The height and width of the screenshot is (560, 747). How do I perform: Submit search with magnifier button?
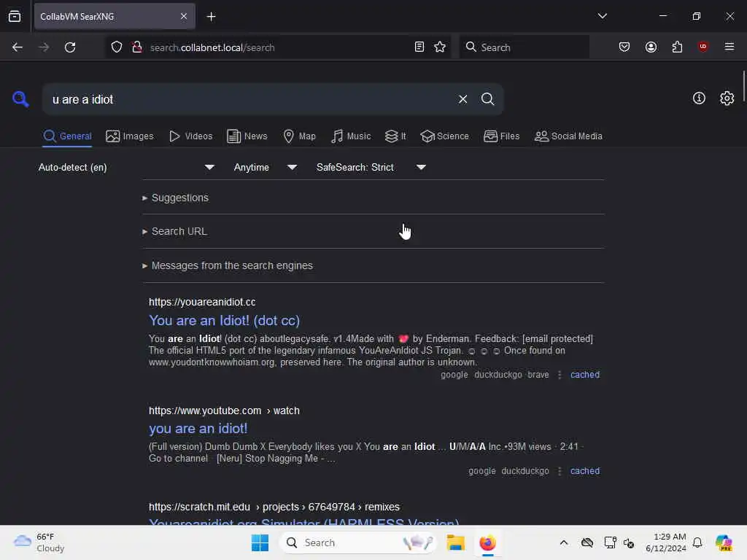tap(487, 99)
